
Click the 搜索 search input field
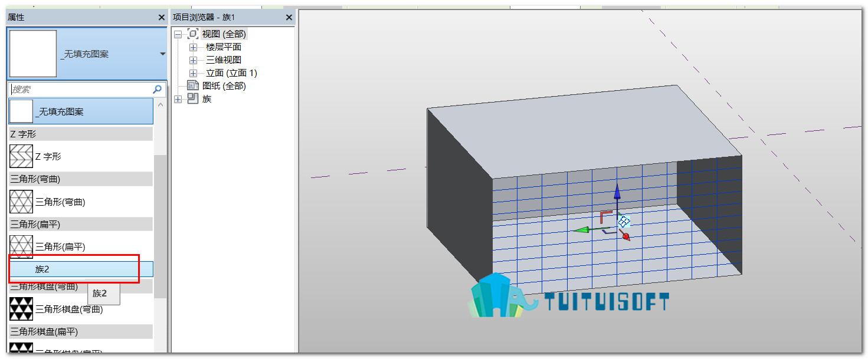[80, 90]
